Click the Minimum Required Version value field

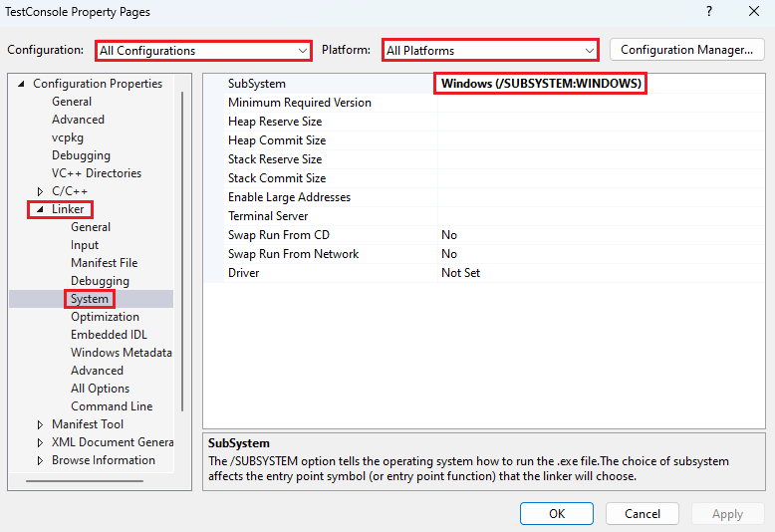point(601,103)
